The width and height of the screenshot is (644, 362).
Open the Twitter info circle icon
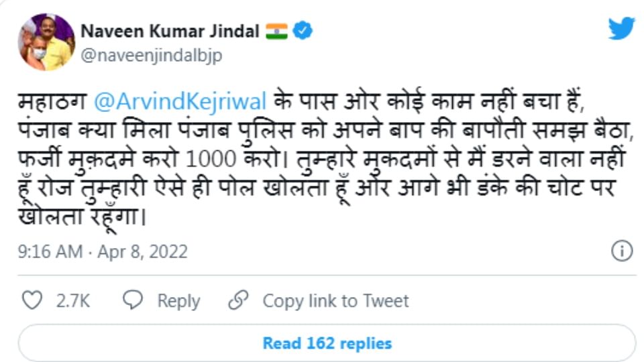tap(622, 251)
